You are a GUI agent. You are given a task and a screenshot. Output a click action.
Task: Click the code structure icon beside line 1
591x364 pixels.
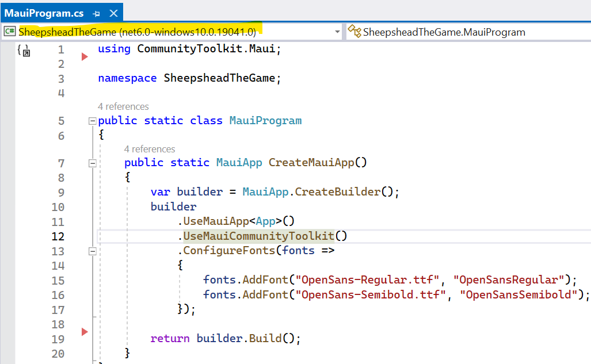[x=24, y=50]
